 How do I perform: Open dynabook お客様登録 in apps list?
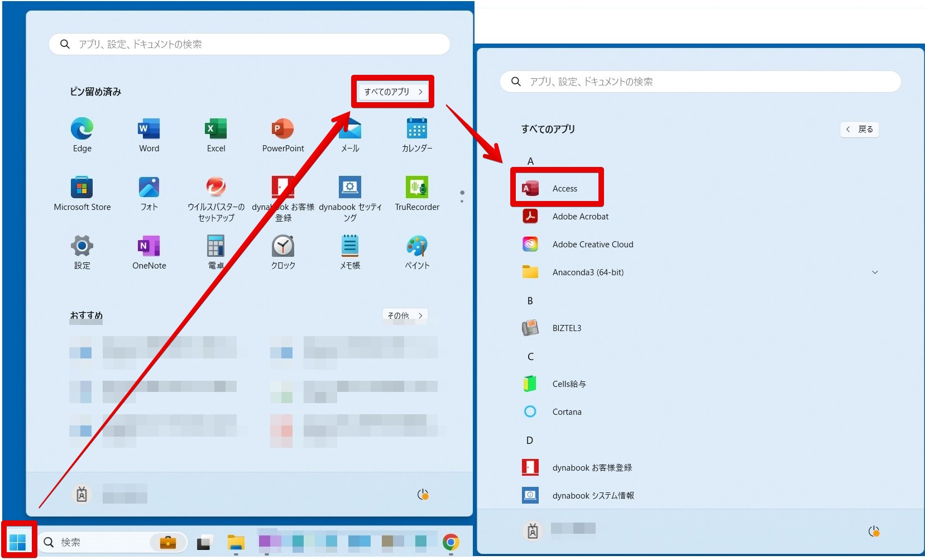[701, 468]
